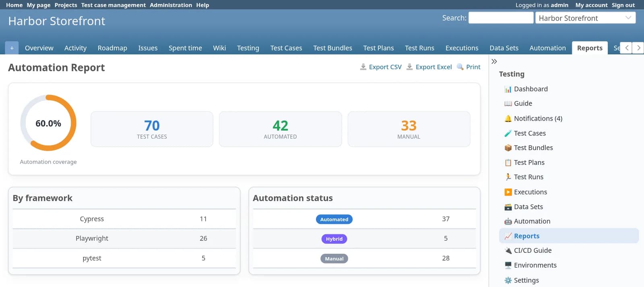This screenshot has width=644, height=287.
Task: Open the Activity tab
Action: click(x=75, y=48)
